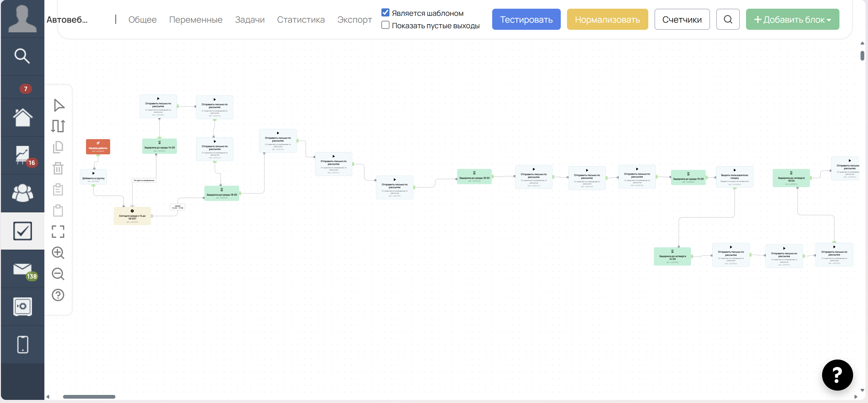Screen dimensions: 868x403
Task: Open the home icon in sidebar
Action: pos(23,118)
